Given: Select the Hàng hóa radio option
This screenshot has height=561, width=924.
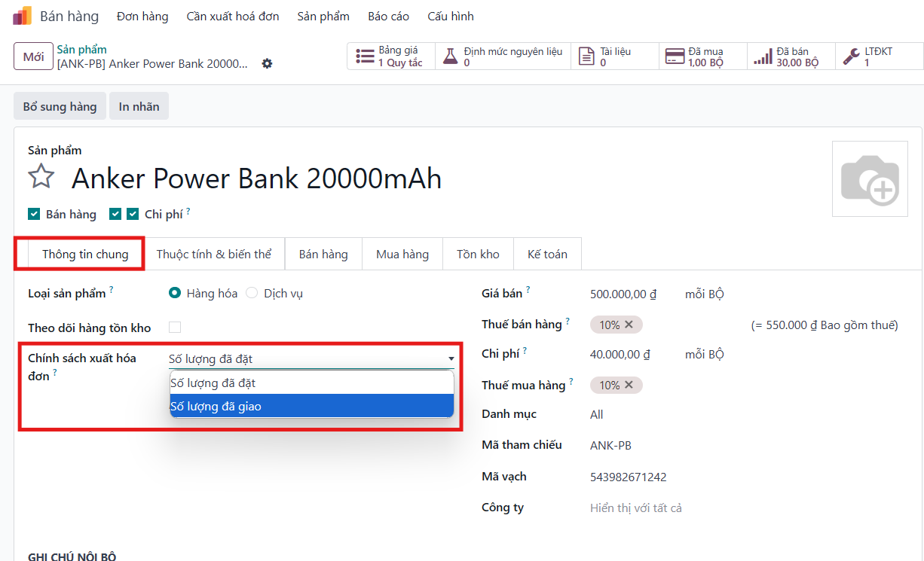Looking at the screenshot, I should [175, 293].
